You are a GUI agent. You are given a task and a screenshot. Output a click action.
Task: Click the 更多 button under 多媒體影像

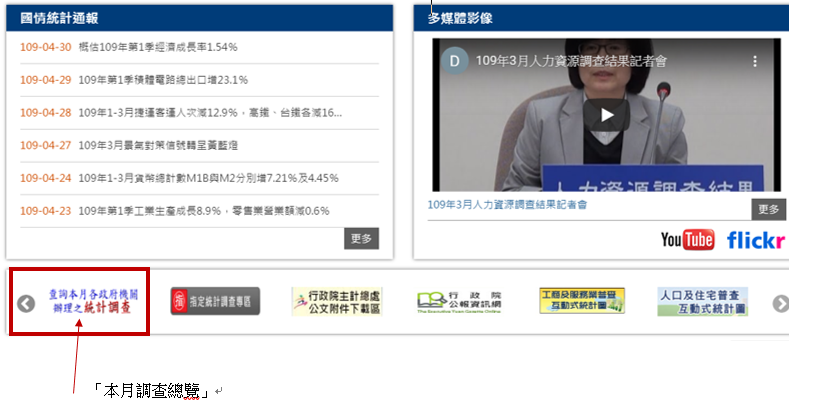pos(768,209)
